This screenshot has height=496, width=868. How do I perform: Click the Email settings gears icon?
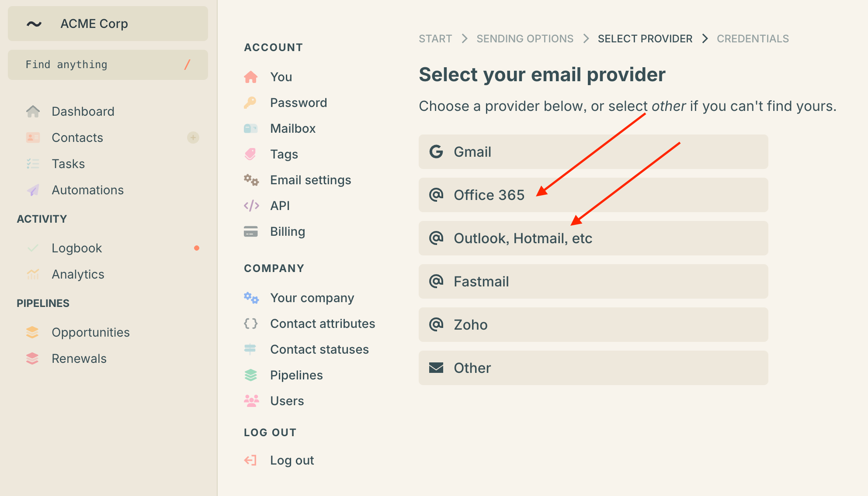click(251, 180)
